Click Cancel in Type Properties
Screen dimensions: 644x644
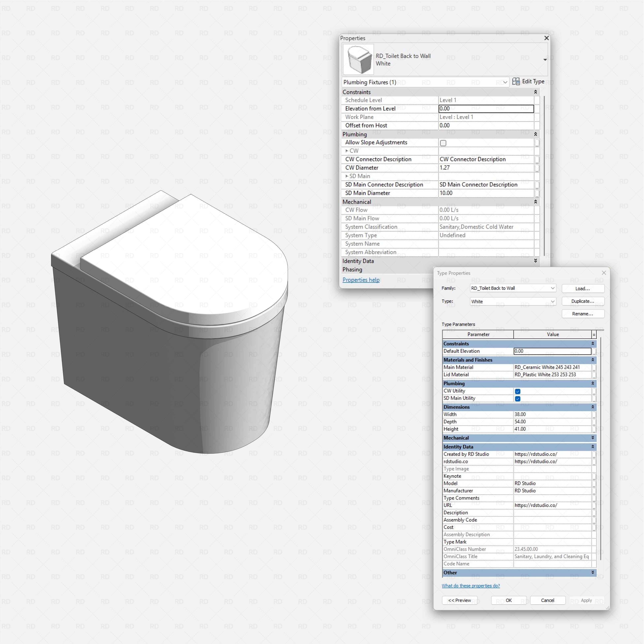[x=548, y=600]
